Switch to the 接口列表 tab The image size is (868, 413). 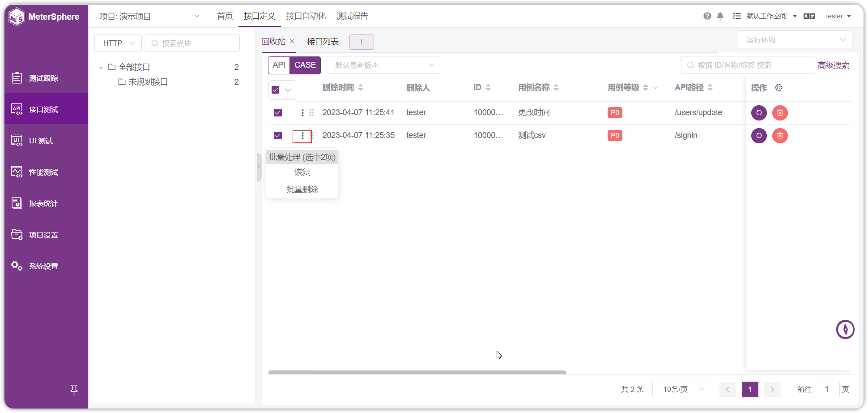323,41
